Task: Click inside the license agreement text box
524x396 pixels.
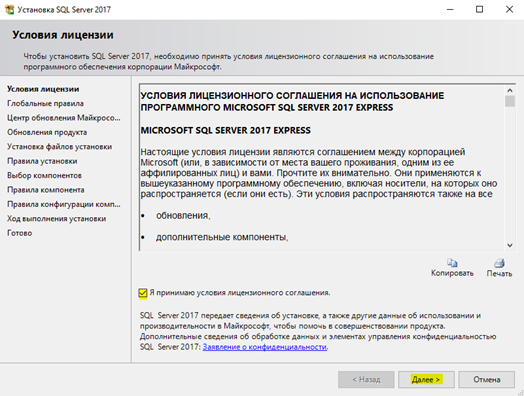Action: tap(322, 167)
